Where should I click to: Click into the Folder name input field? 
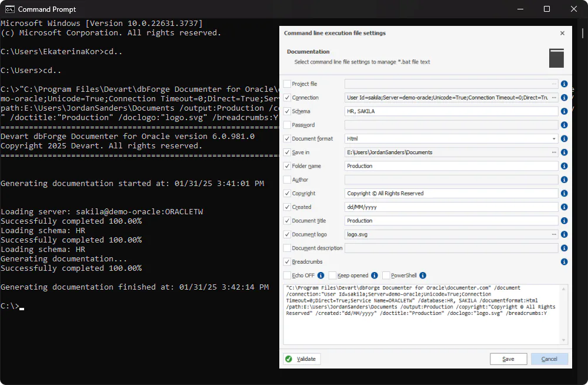click(x=451, y=166)
